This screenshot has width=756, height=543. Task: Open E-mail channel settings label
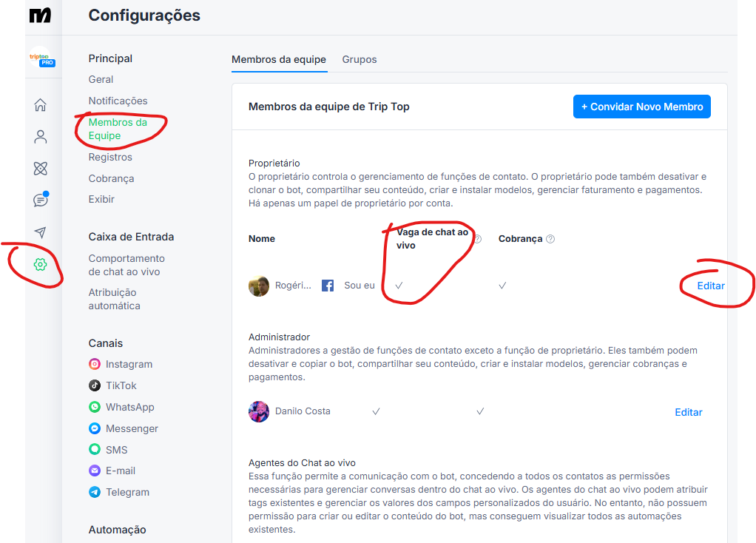point(121,471)
